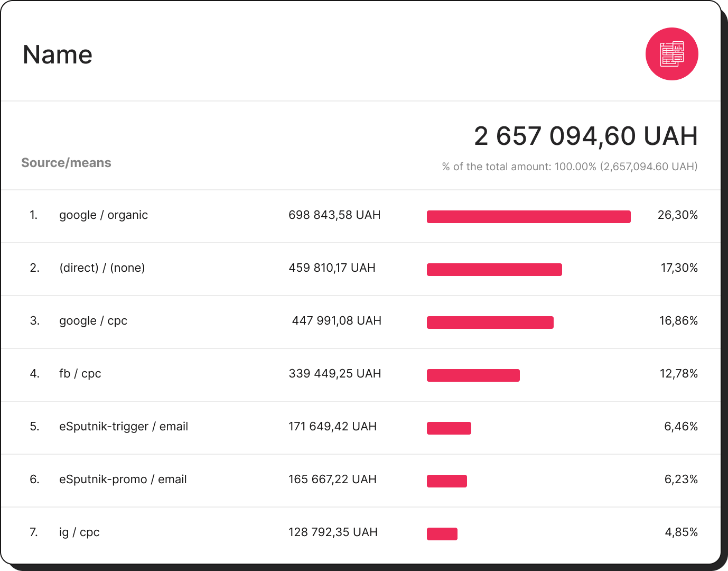
Task: Click the 17,30% percentage value
Action: 679,268
